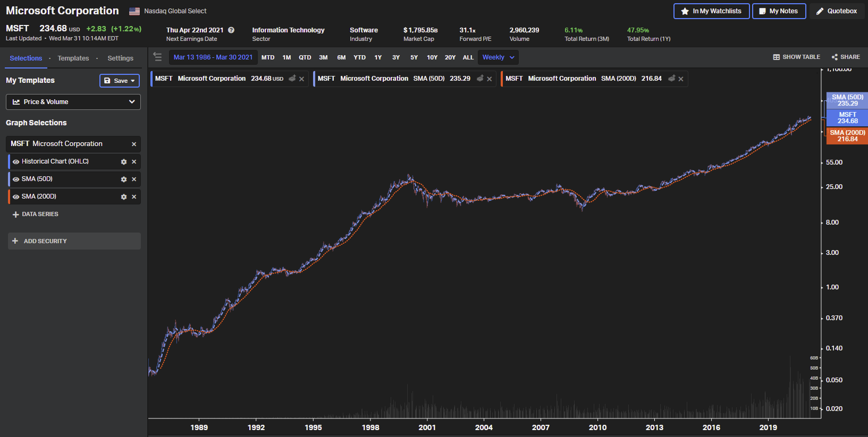Expand the Price & Volume template dropdown
This screenshot has height=437, width=868.
point(73,102)
